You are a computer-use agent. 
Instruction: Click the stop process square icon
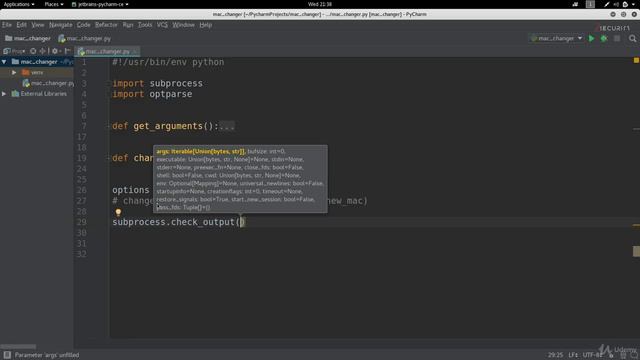point(617,38)
